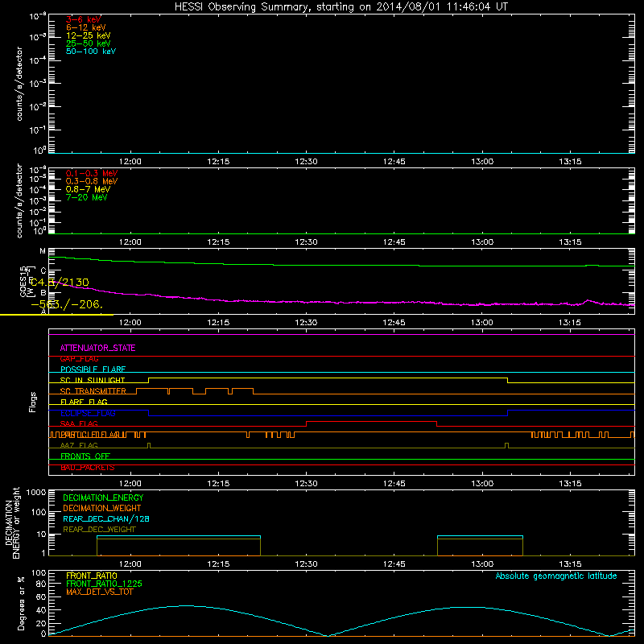Click the FRONT_RATIO_1225 legend label
This screenshot has width=644, height=644.
point(105,584)
